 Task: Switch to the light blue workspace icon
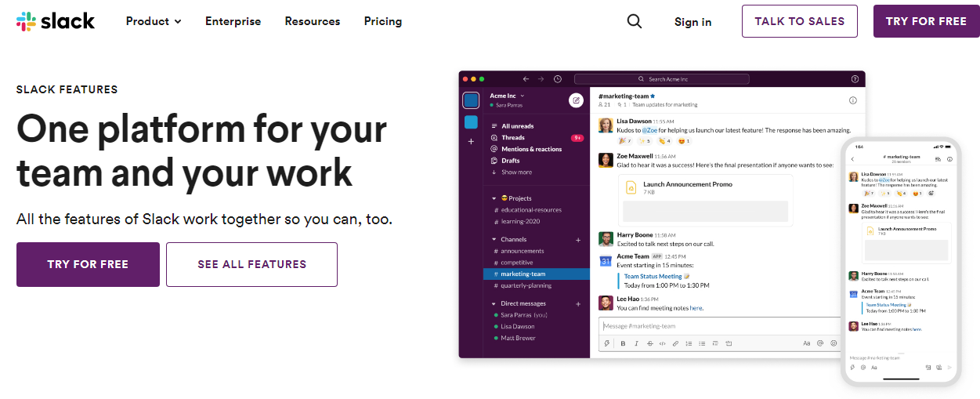(471, 122)
